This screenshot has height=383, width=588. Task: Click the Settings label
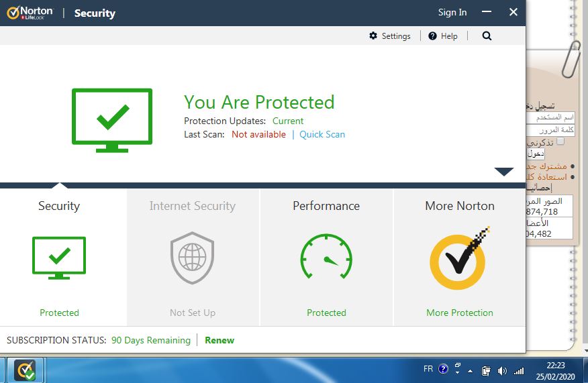396,36
